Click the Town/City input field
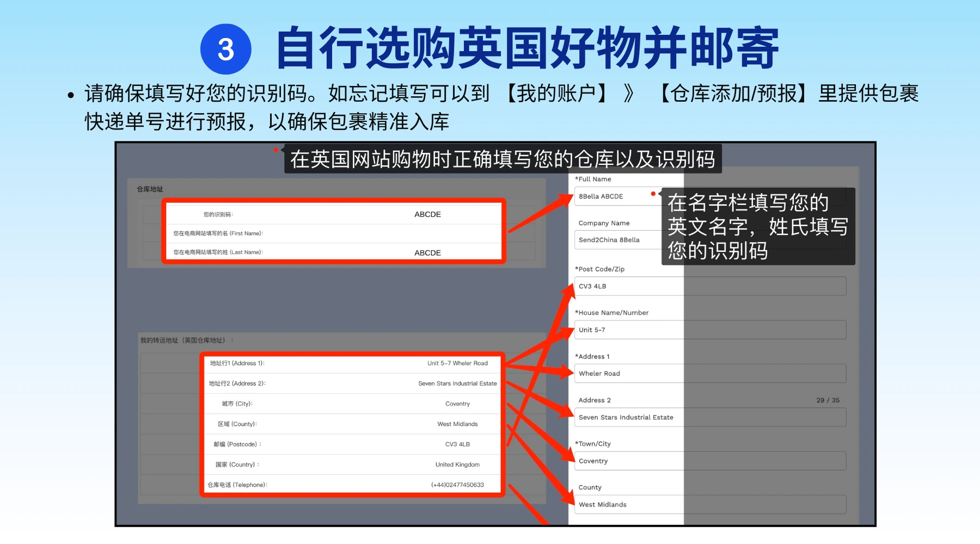 (x=708, y=461)
